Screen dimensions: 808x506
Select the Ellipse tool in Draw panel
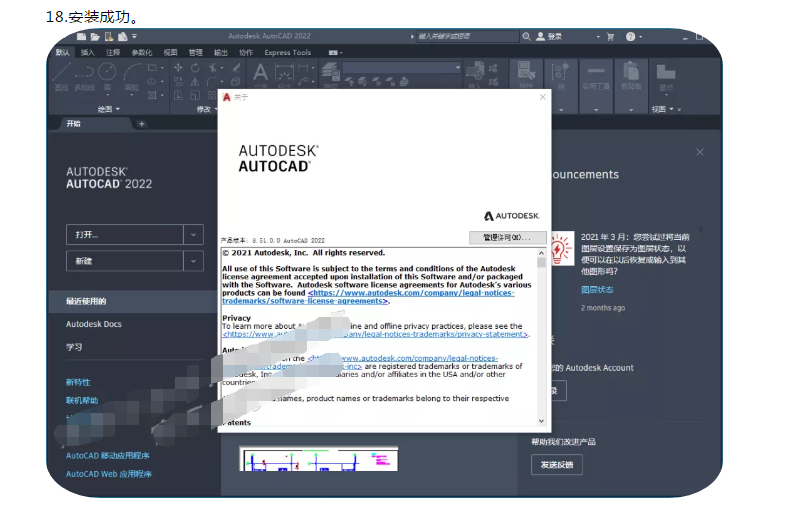152,81
